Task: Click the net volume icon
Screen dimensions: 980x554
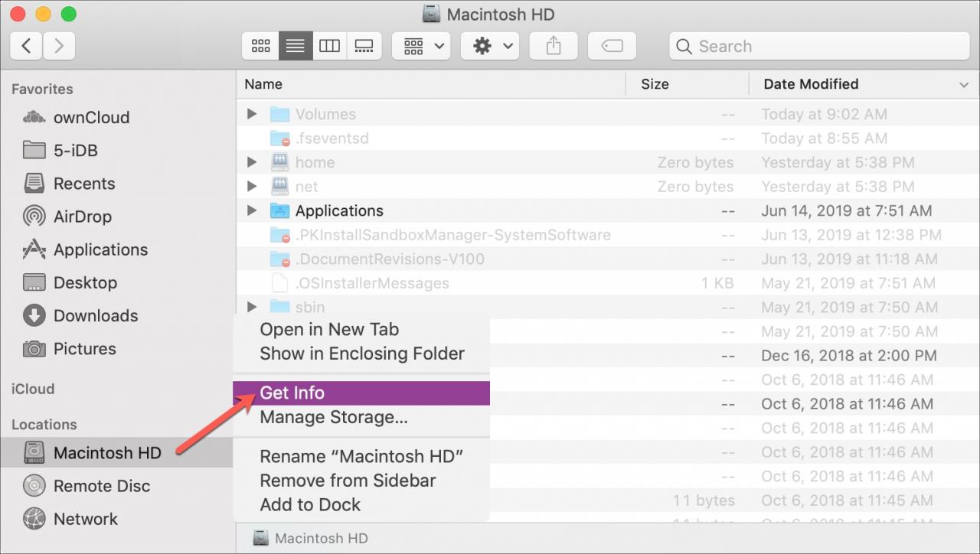Action: 279,187
